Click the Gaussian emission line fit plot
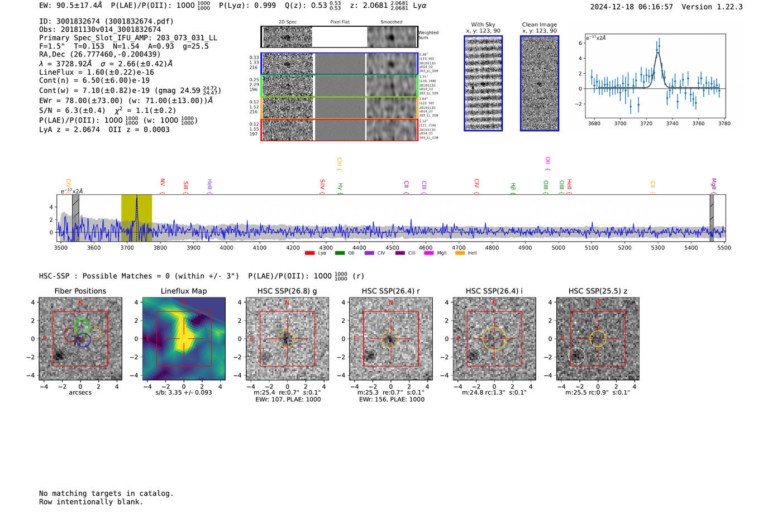Viewport: 782px width, 532px height. coord(655,76)
